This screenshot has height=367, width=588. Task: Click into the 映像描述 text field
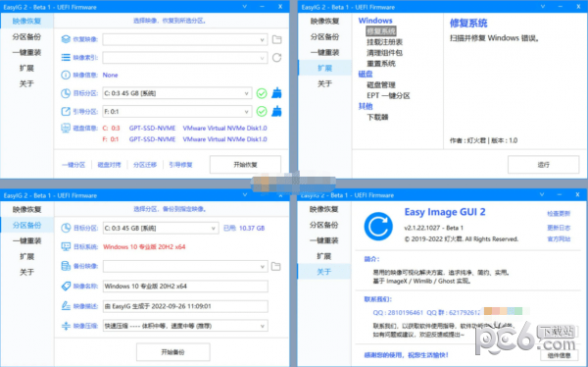pos(185,306)
